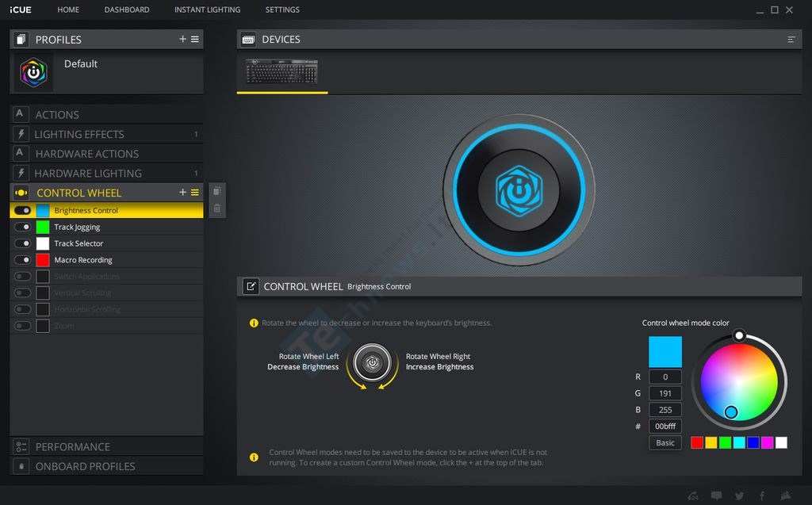Click the G color value field

coord(665,394)
